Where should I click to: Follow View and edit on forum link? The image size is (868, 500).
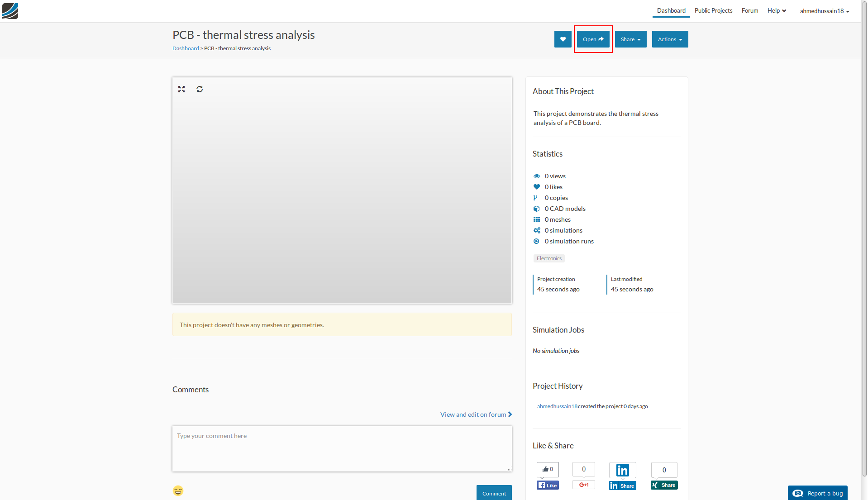click(476, 414)
